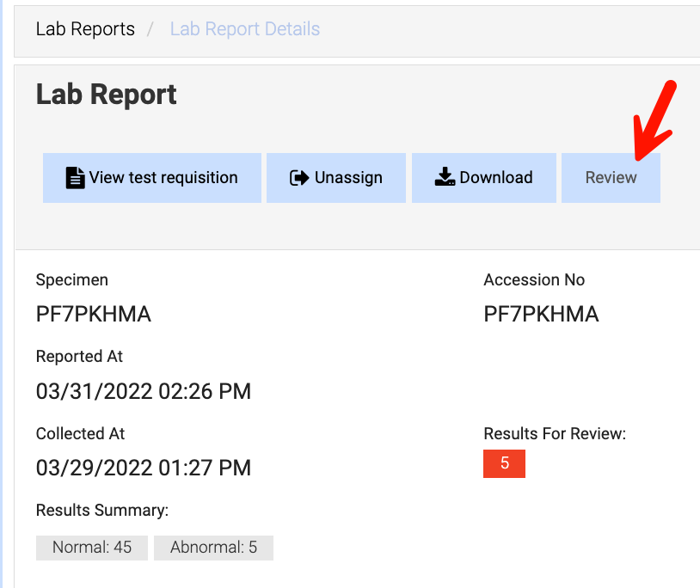Select the Review button under the red arrow

[611, 177]
